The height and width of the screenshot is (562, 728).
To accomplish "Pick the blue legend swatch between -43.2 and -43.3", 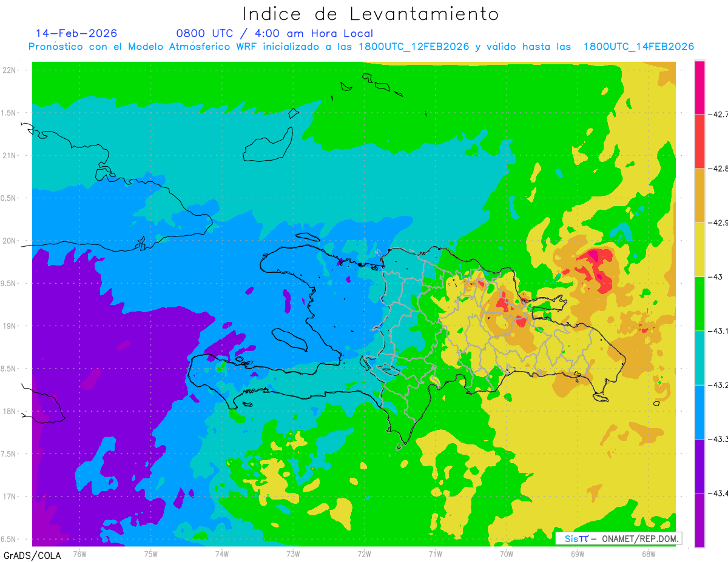I will (x=699, y=412).
